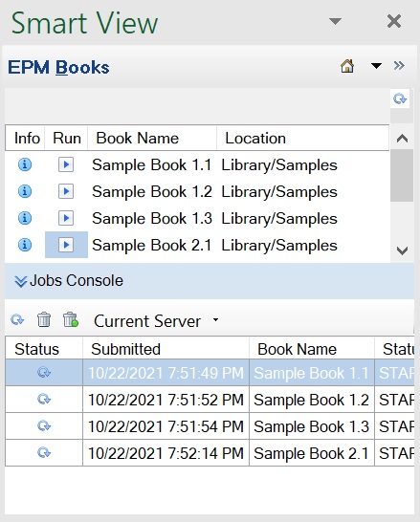This screenshot has height=522, width=420.
Task: Go to Smart View Home panel
Action: tap(347, 66)
